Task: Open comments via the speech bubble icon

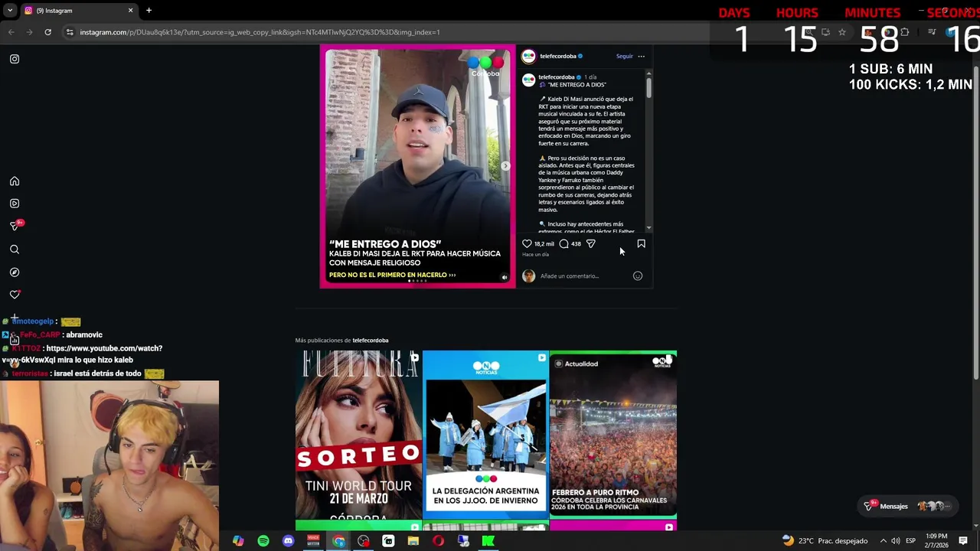Action: point(563,243)
